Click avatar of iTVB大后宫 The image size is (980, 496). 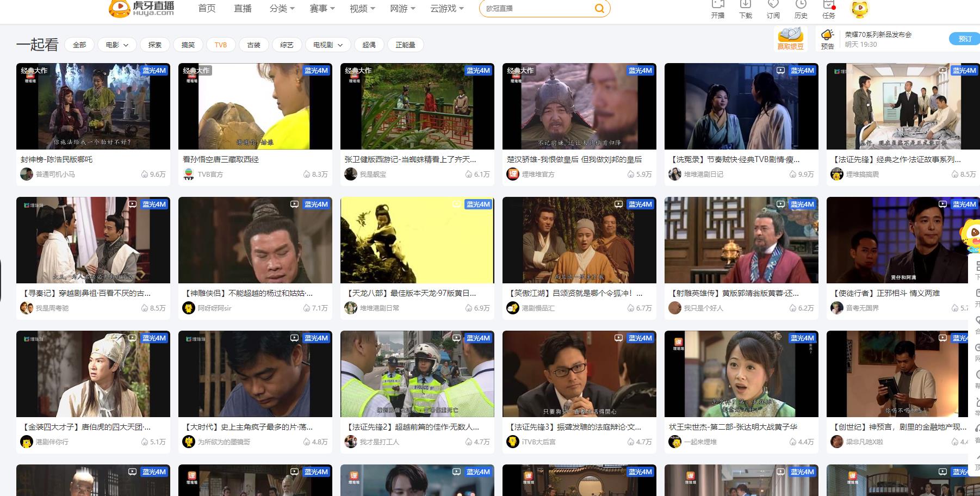513,442
